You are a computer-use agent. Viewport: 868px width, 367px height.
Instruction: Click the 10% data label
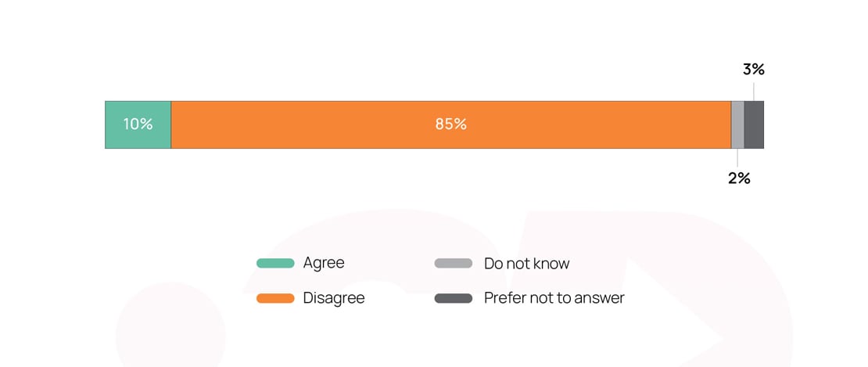pos(138,124)
